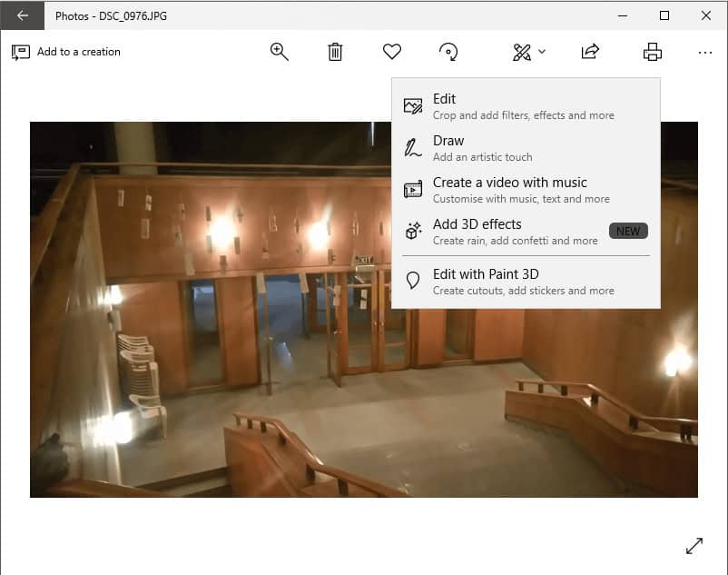Open the three-dot See more menu
728x575 pixels.
coord(705,52)
